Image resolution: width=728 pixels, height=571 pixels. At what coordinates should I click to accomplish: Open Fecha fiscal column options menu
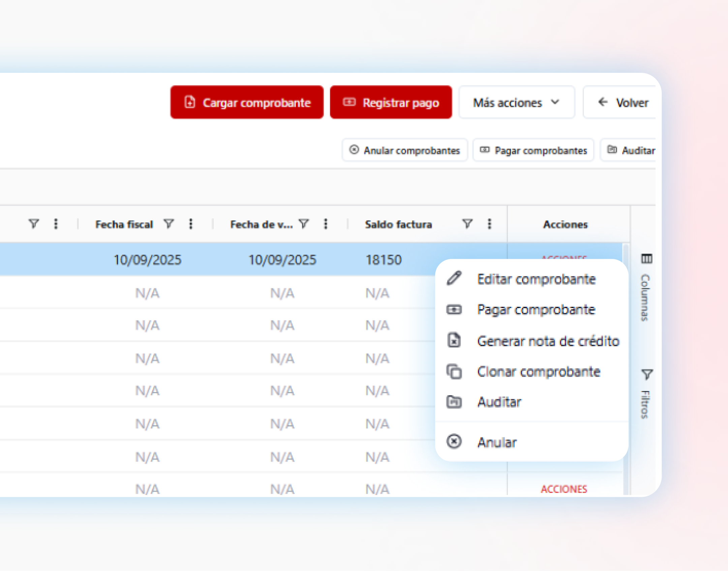pos(191,224)
